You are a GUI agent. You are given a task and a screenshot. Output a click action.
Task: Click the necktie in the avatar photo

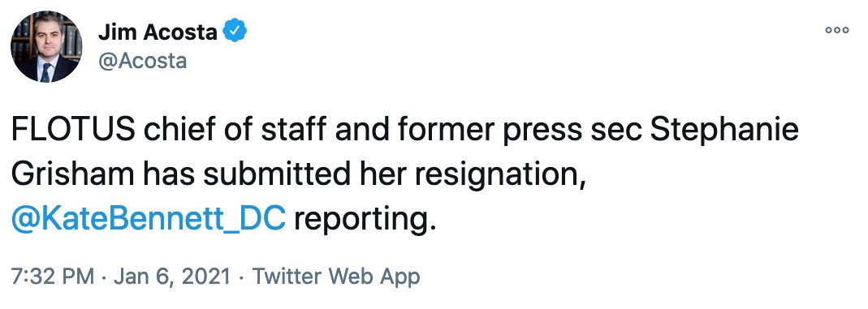pos(46,72)
